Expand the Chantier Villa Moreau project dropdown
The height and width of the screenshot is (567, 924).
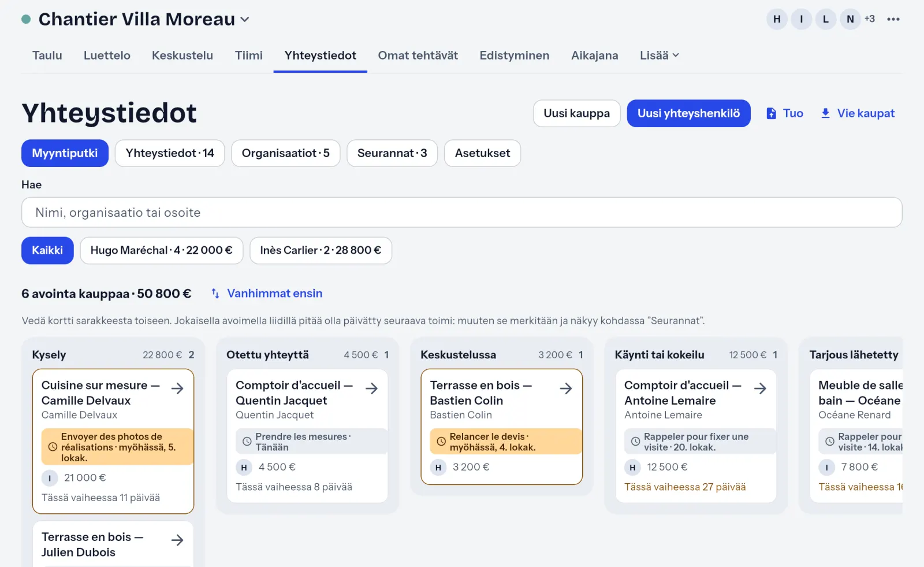[x=245, y=19]
